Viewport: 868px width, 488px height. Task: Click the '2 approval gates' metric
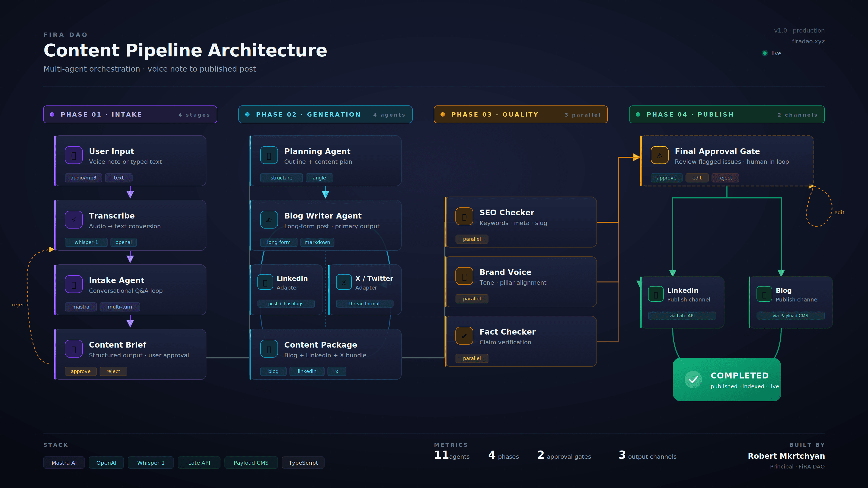coord(564,455)
